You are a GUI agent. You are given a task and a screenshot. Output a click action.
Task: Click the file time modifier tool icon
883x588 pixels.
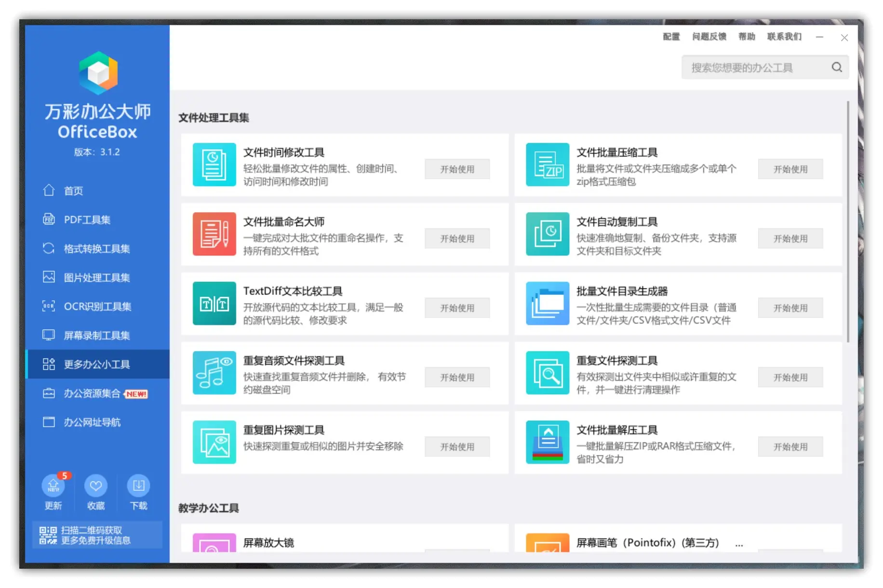[214, 164]
